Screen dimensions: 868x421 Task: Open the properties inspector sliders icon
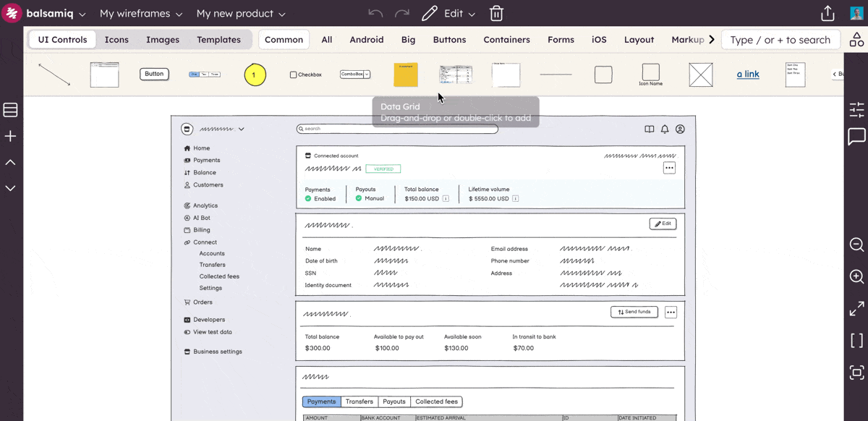pyautogui.click(x=856, y=109)
